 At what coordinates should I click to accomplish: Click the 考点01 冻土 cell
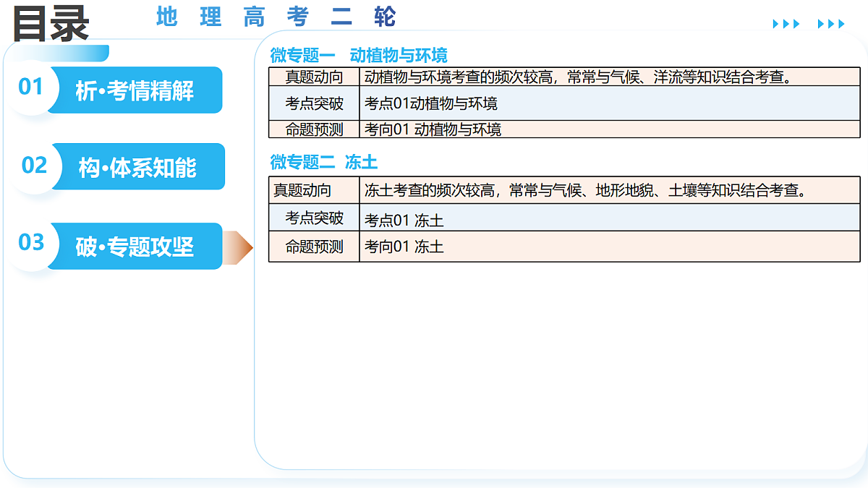(x=610, y=218)
